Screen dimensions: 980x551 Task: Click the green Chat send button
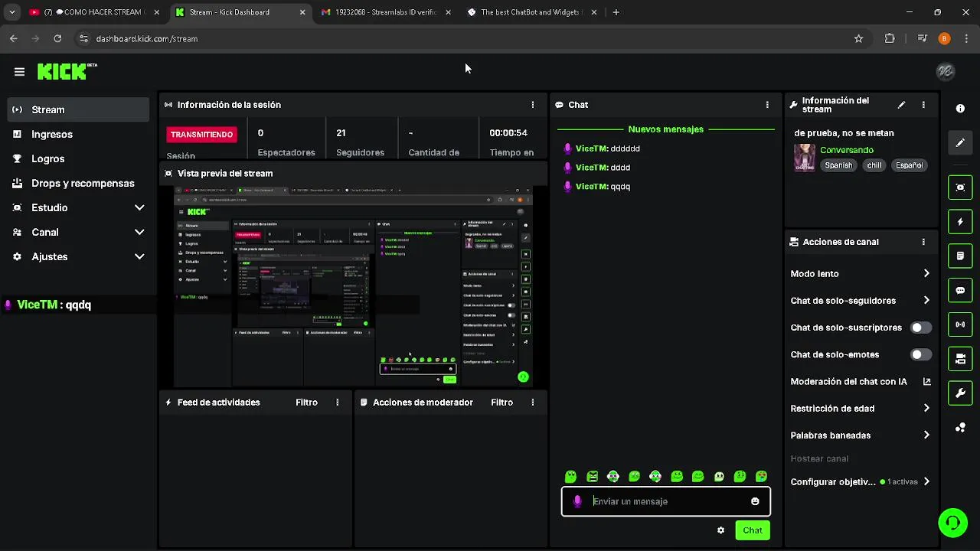click(752, 530)
